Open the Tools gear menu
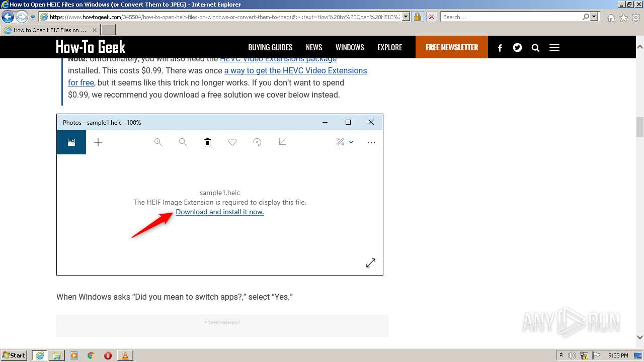 [636, 18]
